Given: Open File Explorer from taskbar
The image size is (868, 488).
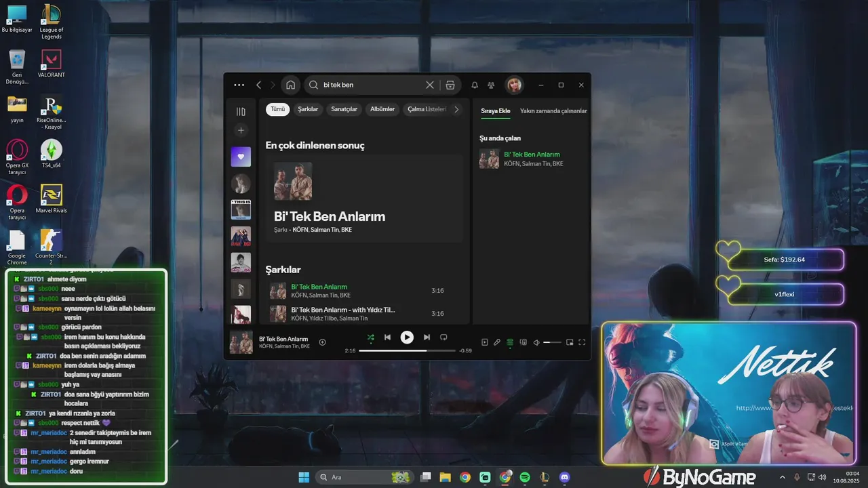Looking at the screenshot, I should 445,477.
